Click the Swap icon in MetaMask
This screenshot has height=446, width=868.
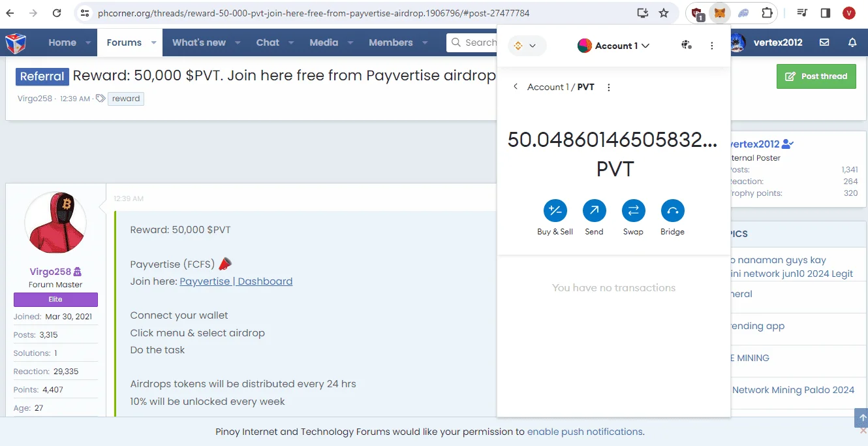point(633,210)
